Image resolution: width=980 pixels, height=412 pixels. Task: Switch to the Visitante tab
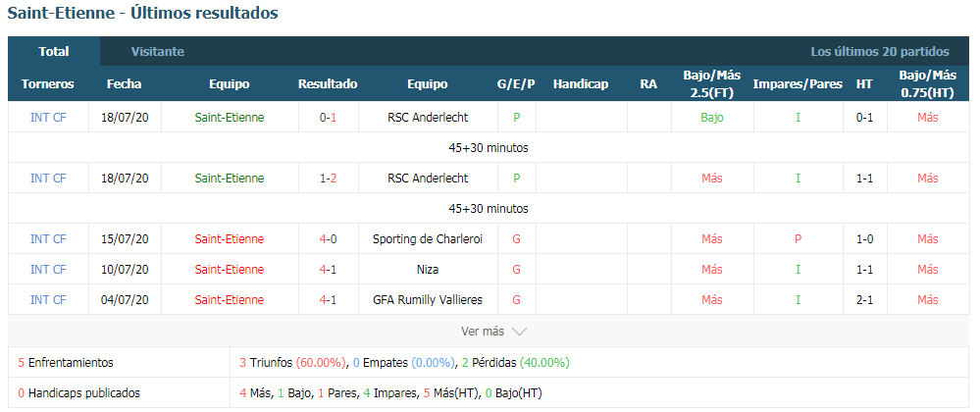pyautogui.click(x=158, y=52)
